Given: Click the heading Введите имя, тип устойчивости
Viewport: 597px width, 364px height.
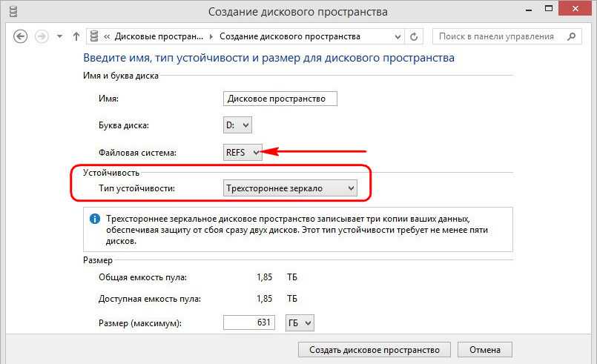Looking at the screenshot, I should 268,58.
